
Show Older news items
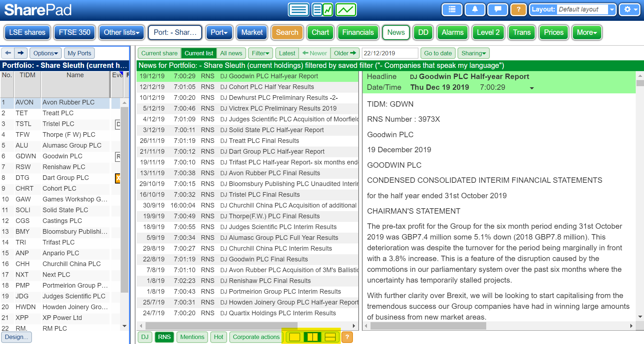[x=345, y=53]
